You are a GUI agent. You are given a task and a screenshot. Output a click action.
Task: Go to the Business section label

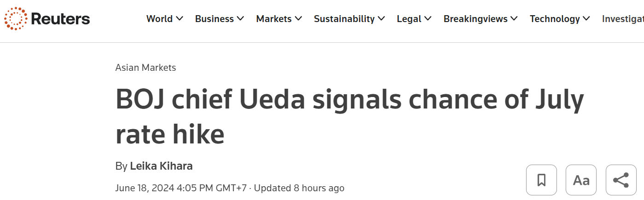click(214, 19)
